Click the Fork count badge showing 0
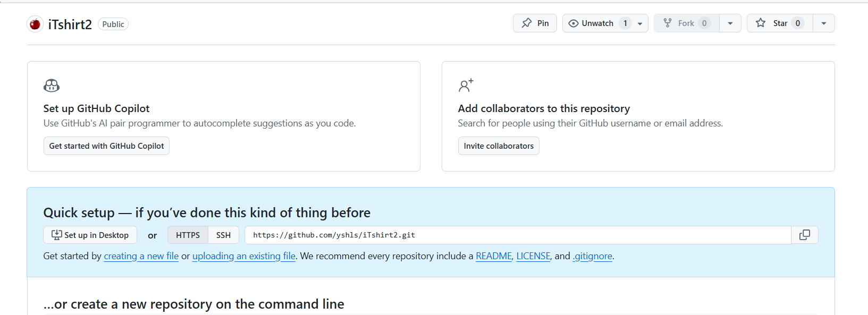This screenshot has height=315, width=868. tap(704, 23)
